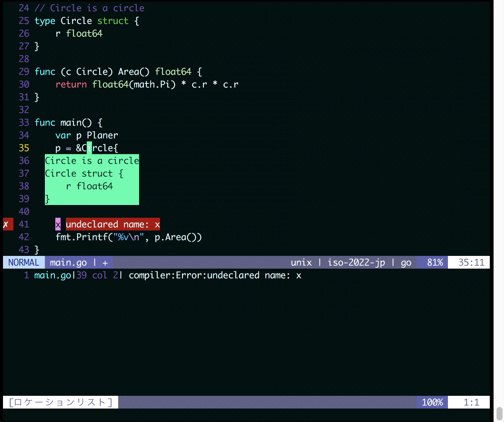The width and height of the screenshot is (504, 422).
Task: Click the NORMAL mode indicator in statusline
Action: 24,262
